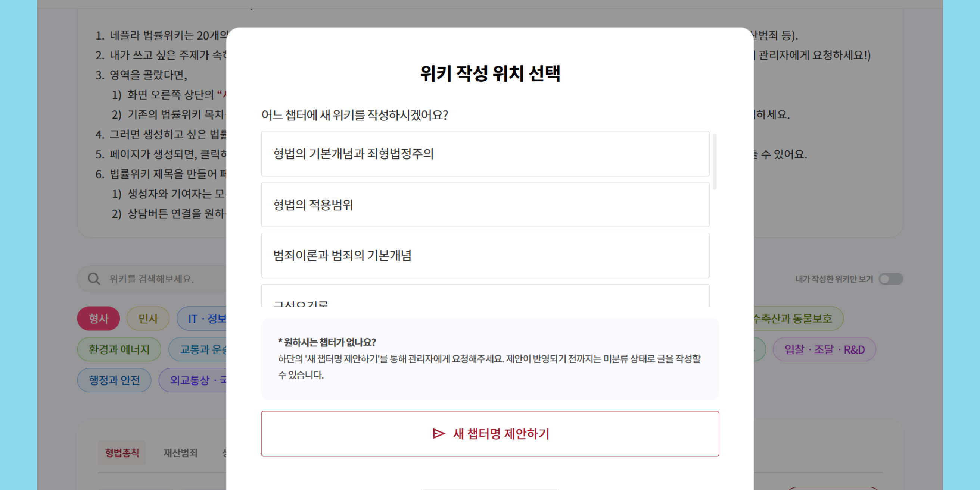The height and width of the screenshot is (490, 980).
Task: Click the paper plane send icon
Action: [439, 434]
